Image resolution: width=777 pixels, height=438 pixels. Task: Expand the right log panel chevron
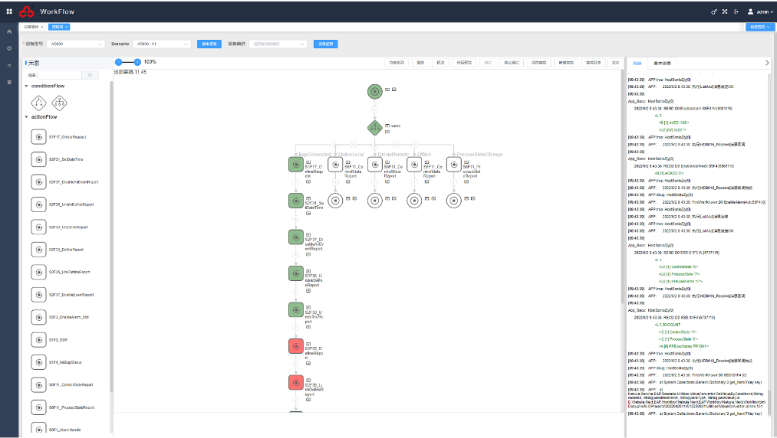click(x=767, y=62)
